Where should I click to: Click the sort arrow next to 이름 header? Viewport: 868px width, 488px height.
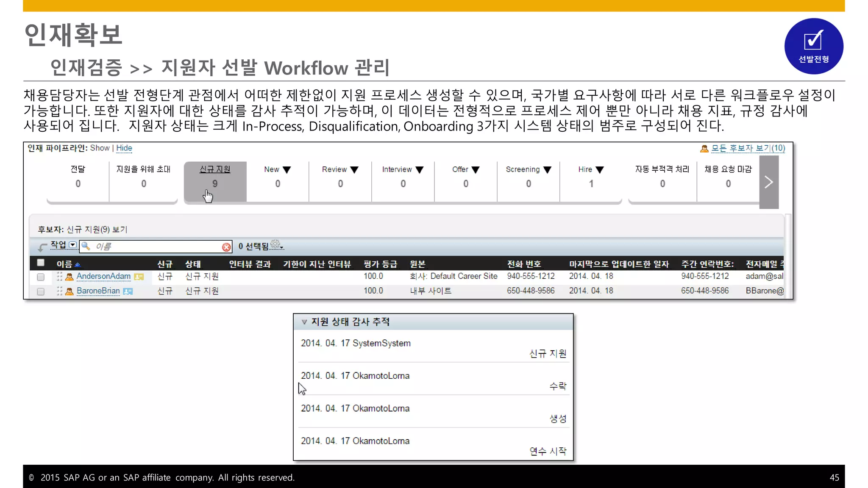coord(78,265)
